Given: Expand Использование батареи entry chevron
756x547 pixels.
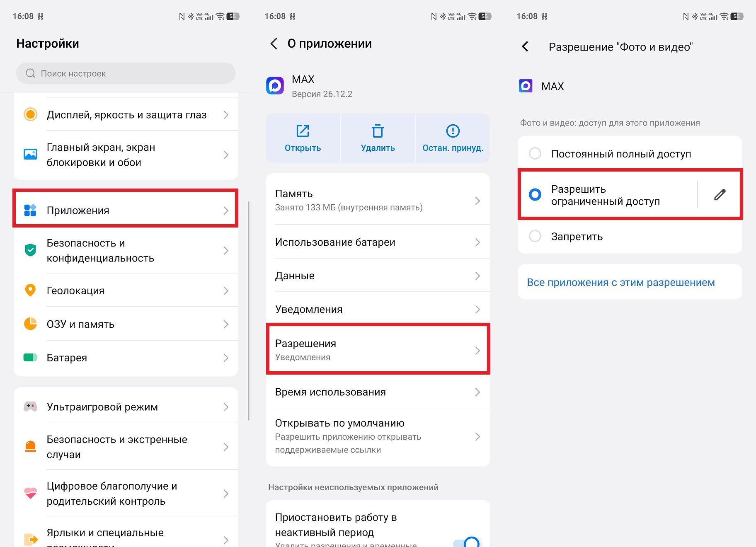Looking at the screenshot, I should pos(477,242).
